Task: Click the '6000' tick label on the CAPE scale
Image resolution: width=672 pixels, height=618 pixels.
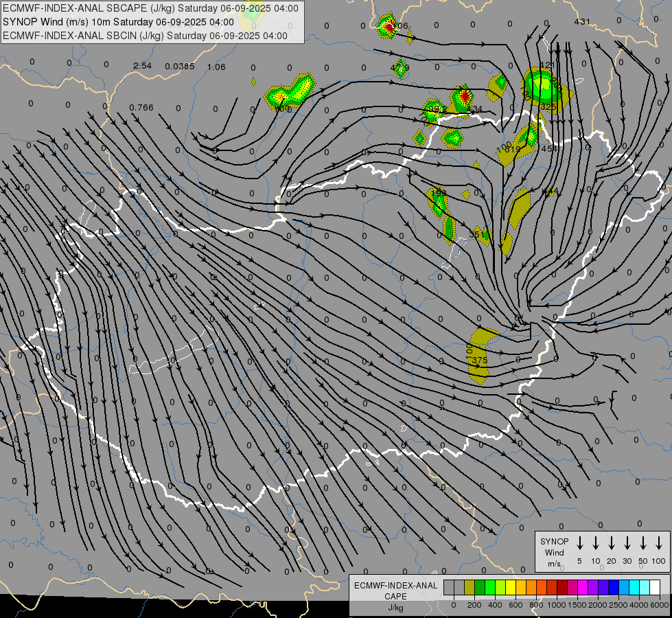Action: (x=660, y=605)
